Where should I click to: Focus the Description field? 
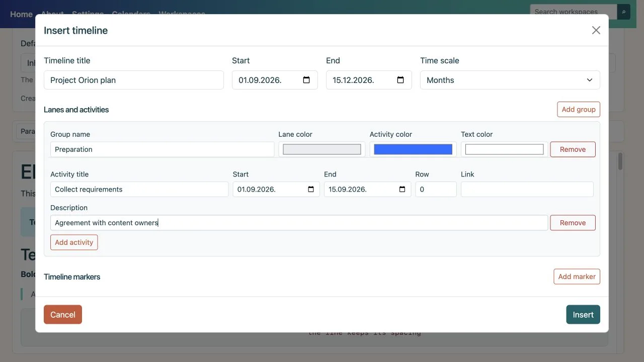pyautogui.click(x=299, y=223)
